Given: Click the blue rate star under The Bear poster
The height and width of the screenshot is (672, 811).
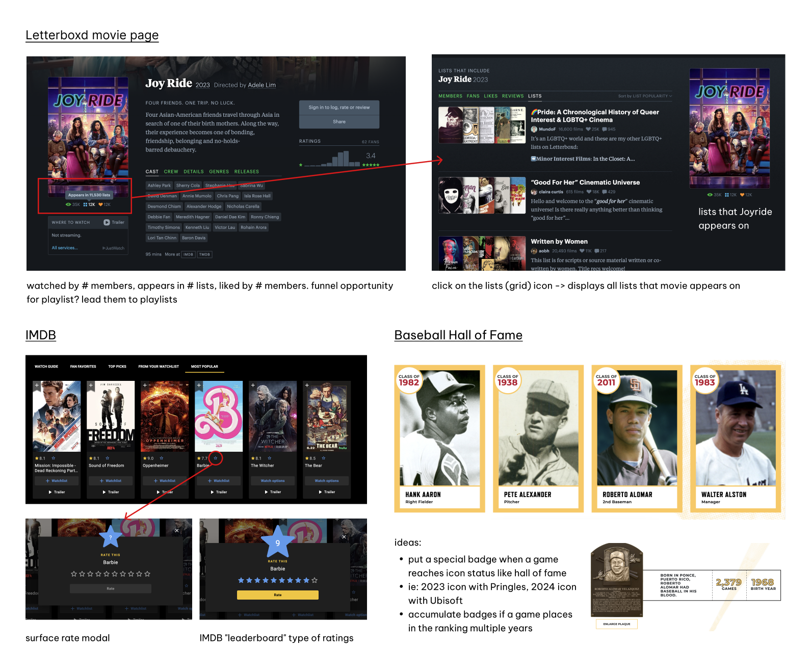Looking at the screenshot, I should pos(324,458).
